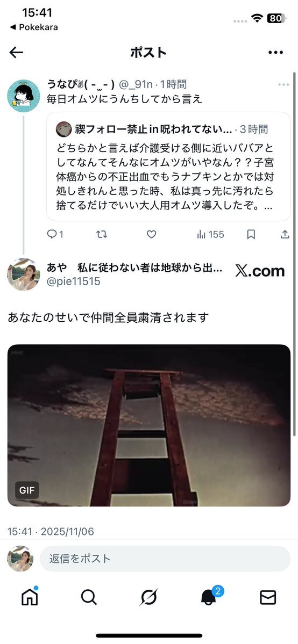298x644 pixels.
Task: Open Grok icon in bottom bar
Action: click(x=148, y=597)
